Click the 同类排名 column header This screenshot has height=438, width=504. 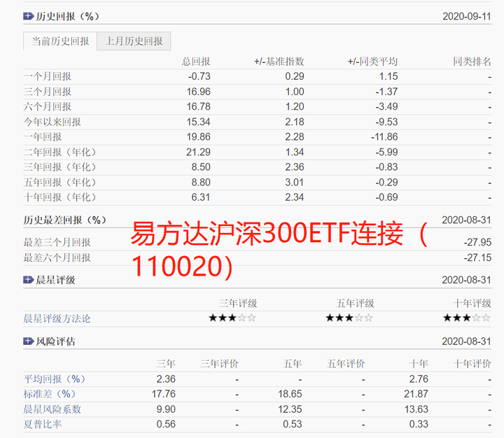pos(472,62)
